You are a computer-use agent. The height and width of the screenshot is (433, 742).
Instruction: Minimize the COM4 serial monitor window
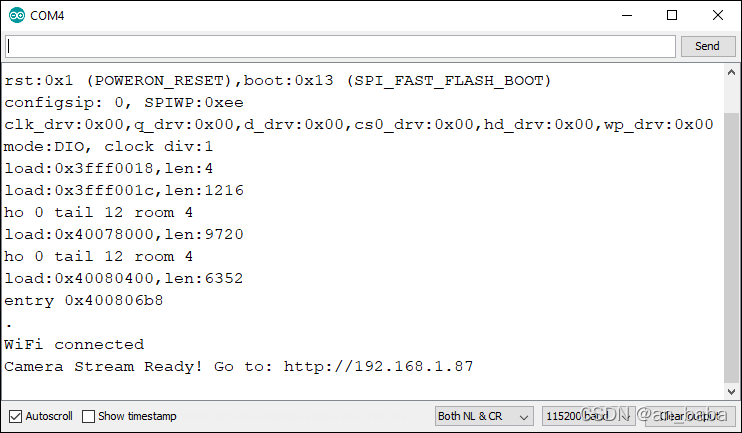627,15
